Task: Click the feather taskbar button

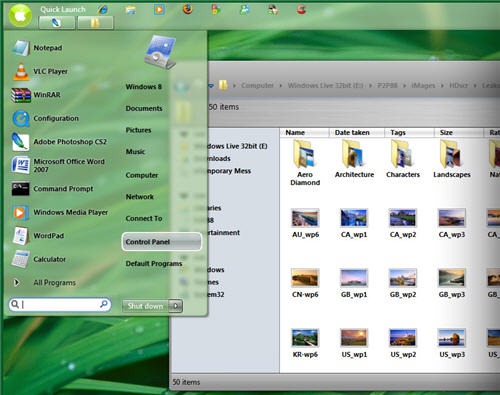Action: pyautogui.click(x=57, y=23)
